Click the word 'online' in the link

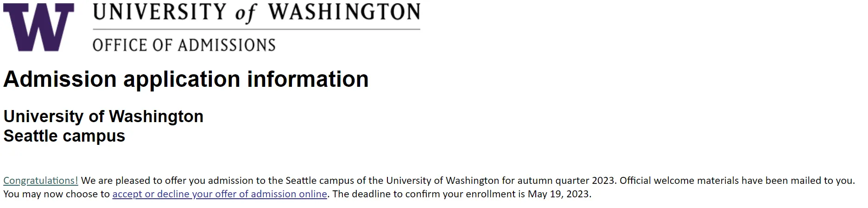313,194
